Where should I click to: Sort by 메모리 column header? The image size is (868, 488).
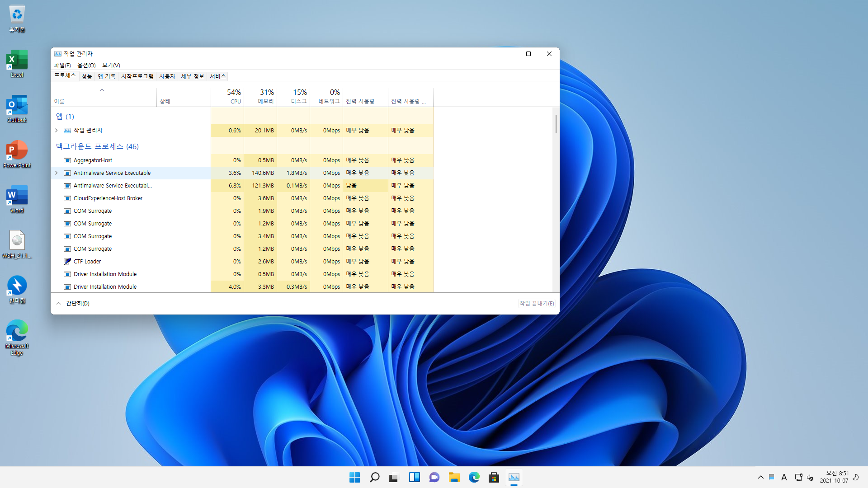[x=260, y=97]
